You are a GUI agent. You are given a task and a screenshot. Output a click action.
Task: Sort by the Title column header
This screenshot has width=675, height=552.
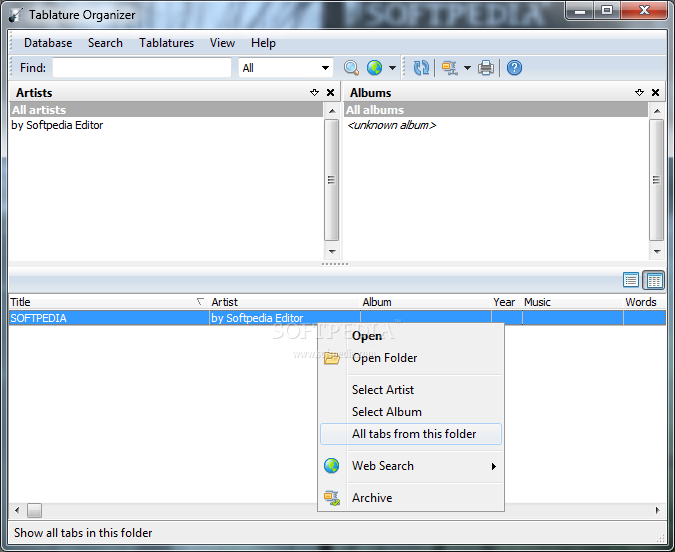click(x=108, y=302)
